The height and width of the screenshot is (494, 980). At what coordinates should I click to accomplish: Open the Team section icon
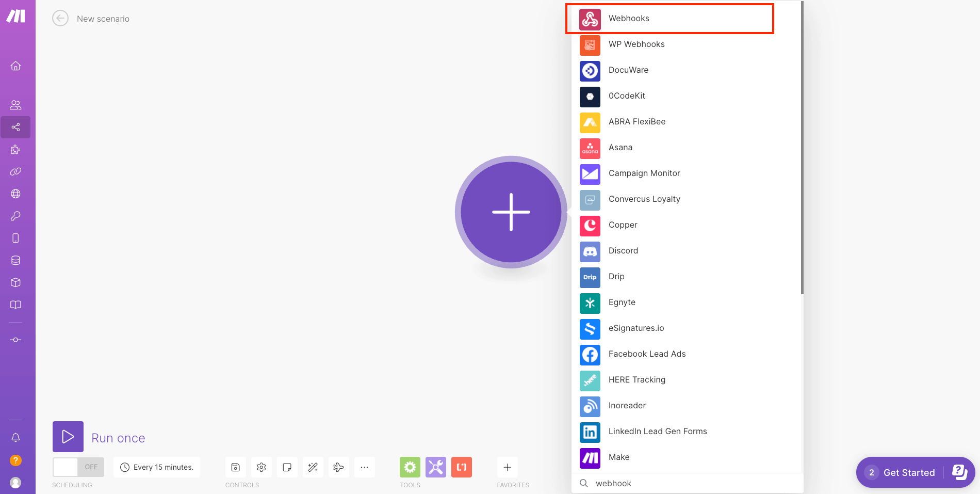tap(15, 105)
